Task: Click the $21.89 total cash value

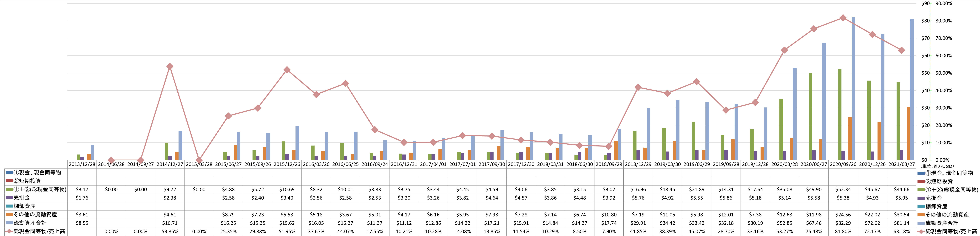Action: (697, 189)
